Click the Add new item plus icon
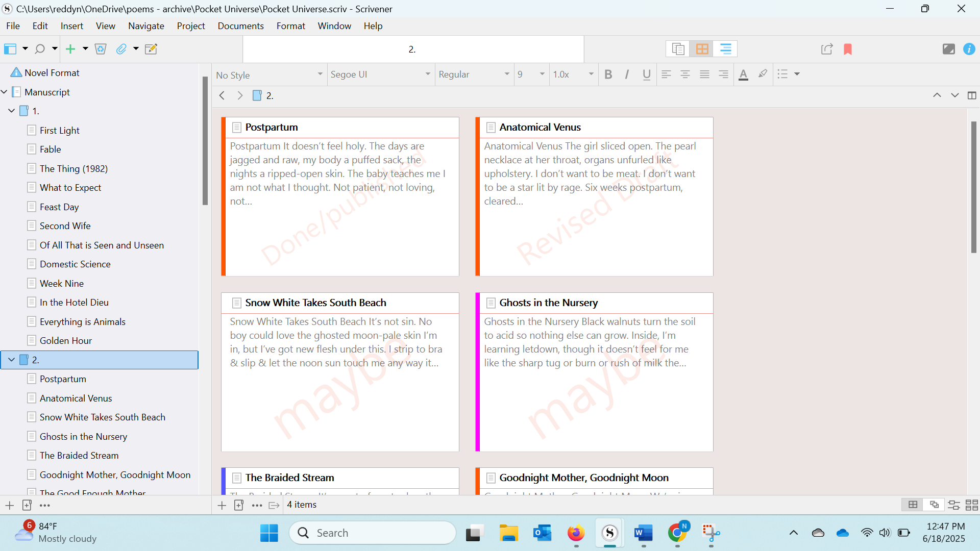Screen dimensions: 980x551 point(70,49)
